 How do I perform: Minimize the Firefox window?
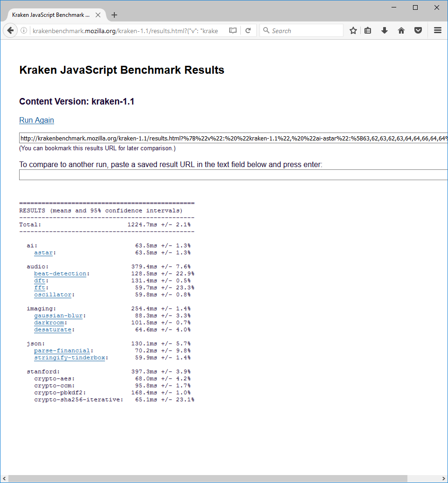[394, 7]
